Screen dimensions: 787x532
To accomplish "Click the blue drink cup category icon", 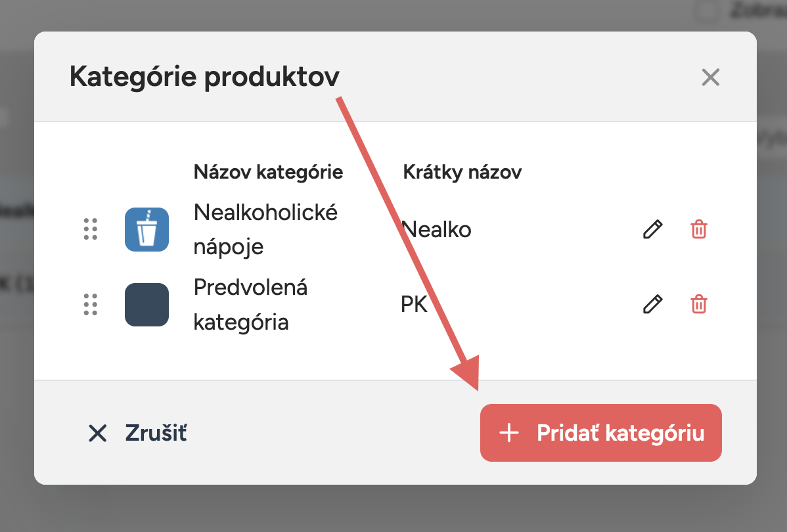I will (146, 229).
